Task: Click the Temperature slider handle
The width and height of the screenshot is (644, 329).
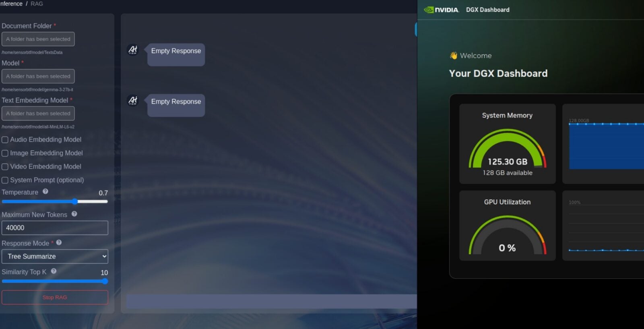Action: tap(75, 201)
